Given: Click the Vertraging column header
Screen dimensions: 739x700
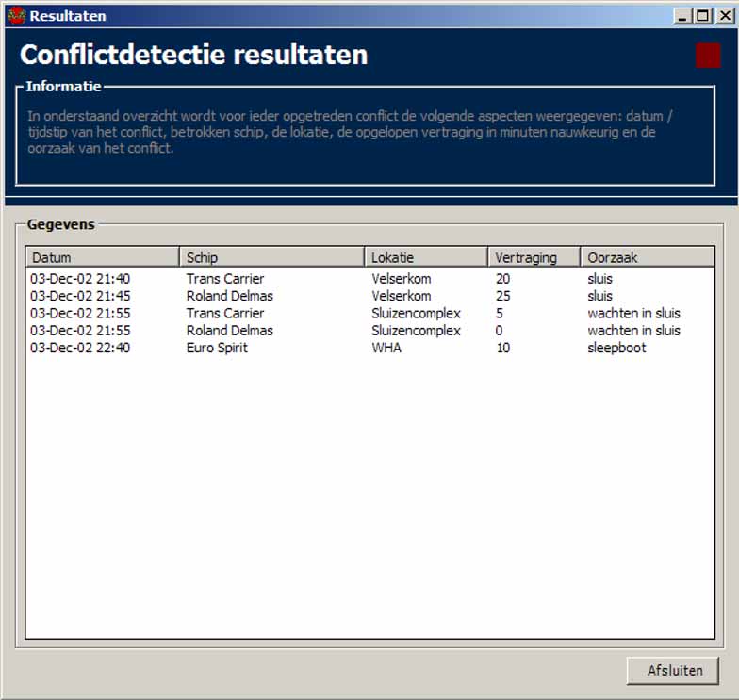Looking at the screenshot, I should 534,257.
